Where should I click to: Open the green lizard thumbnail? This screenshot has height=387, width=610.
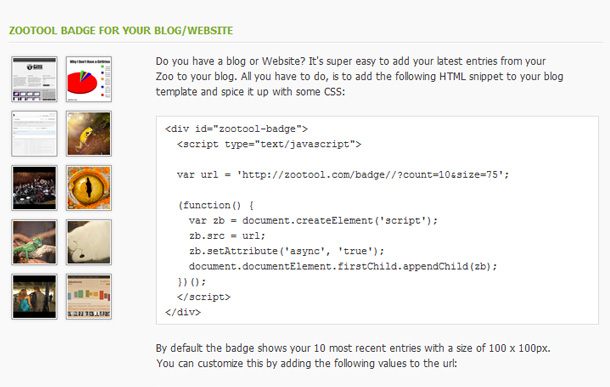[x=34, y=242]
